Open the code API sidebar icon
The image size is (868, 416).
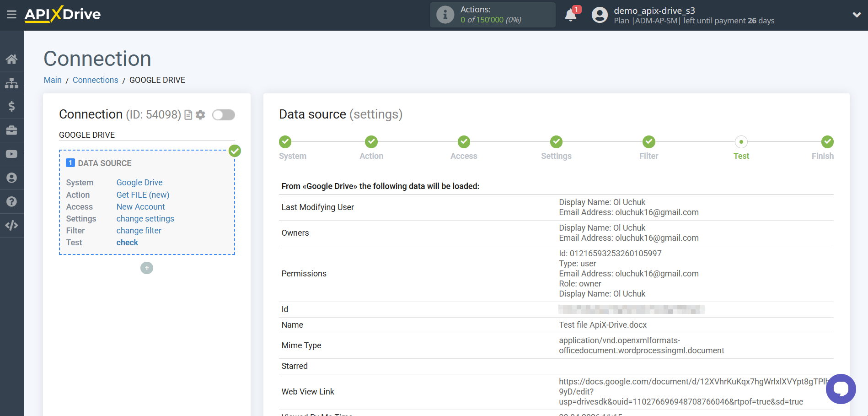pyautogui.click(x=12, y=225)
